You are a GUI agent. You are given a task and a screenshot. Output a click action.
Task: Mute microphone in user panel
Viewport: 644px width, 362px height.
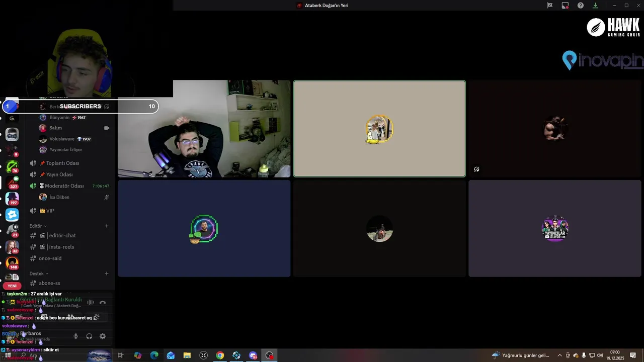tap(76, 336)
